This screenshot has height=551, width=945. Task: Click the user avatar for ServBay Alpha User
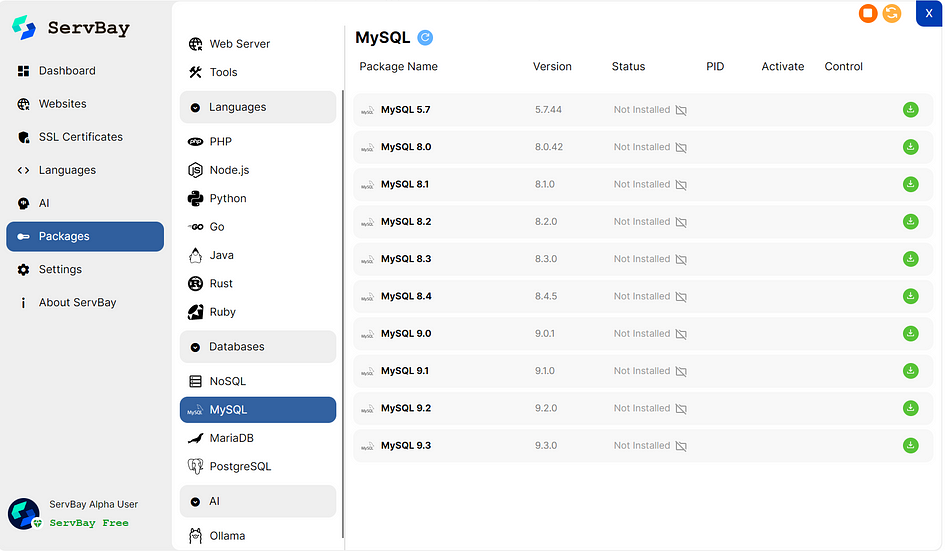click(x=24, y=513)
